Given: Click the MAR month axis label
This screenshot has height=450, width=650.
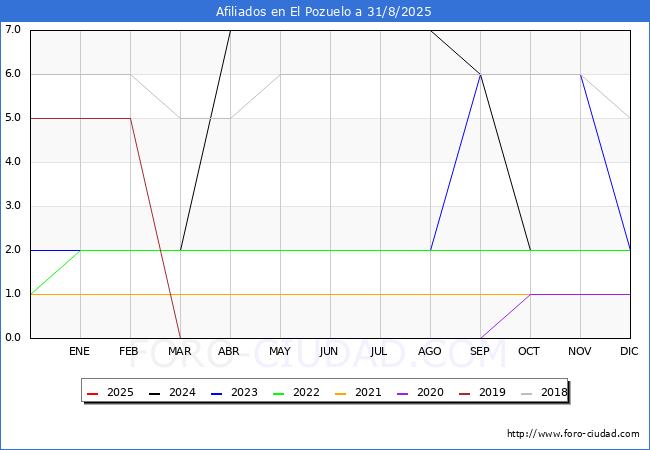Looking at the screenshot, I should pos(180,351).
